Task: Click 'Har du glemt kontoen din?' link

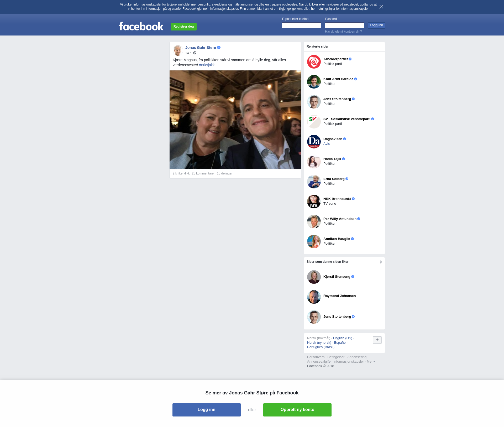Action: pyautogui.click(x=343, y=32)
